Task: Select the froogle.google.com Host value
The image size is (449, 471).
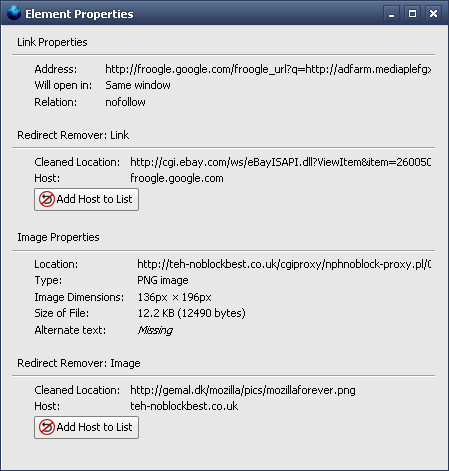Action: click(x=177, y=178)
